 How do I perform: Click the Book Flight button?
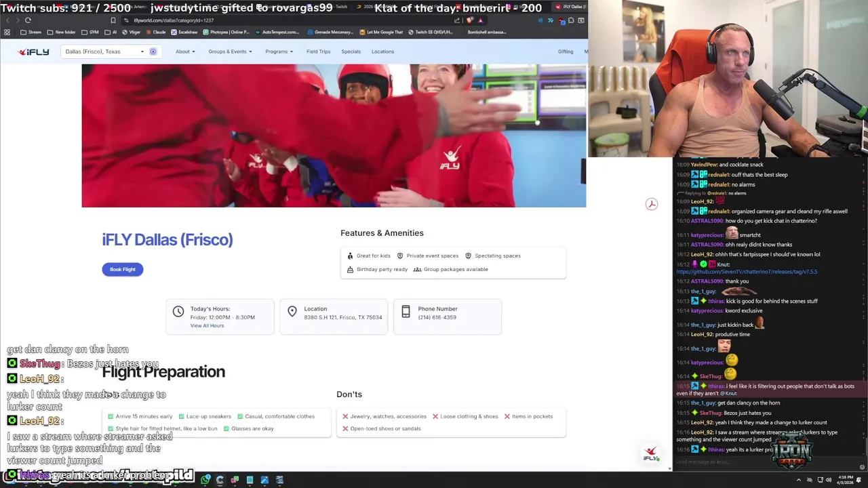(x=123, y=269)
